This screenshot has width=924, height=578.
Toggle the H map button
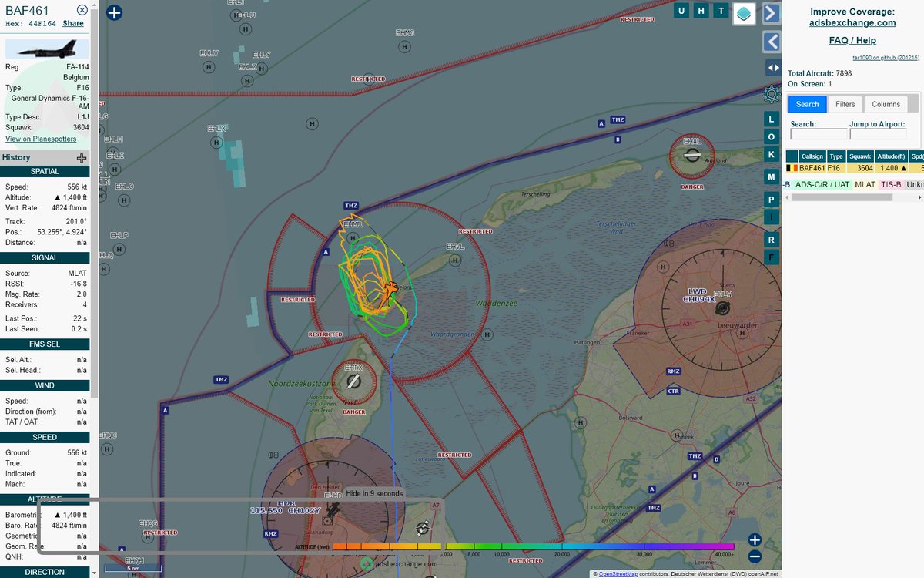pos(701,10)
